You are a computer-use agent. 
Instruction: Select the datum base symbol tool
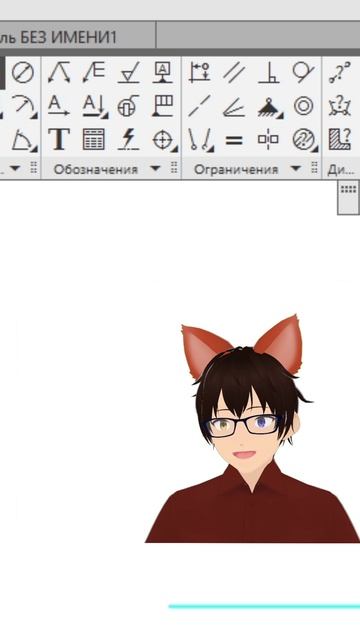[163, 73]
